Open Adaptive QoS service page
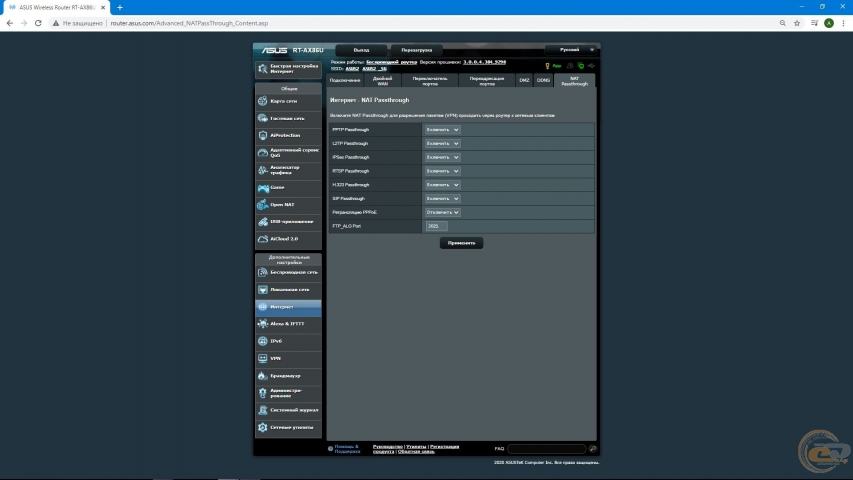The height and width of the screenshot is (480, 853). click(x=288, y=153)
